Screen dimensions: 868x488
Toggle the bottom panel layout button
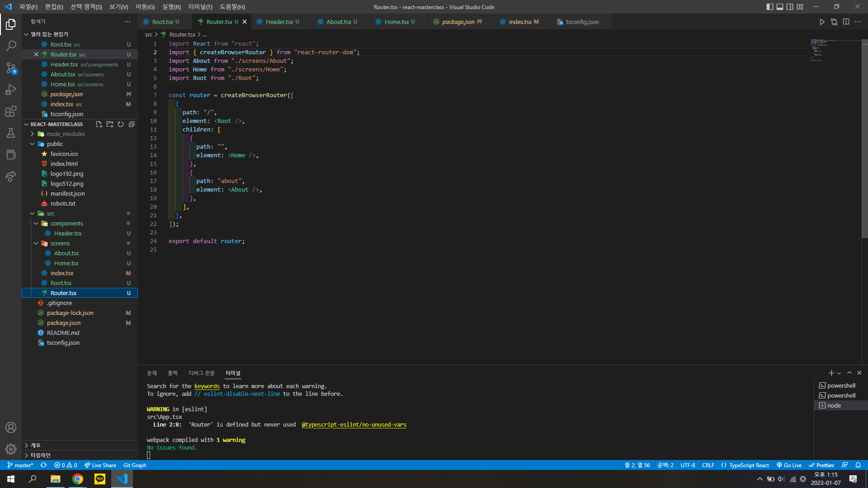tap(780, 7)
